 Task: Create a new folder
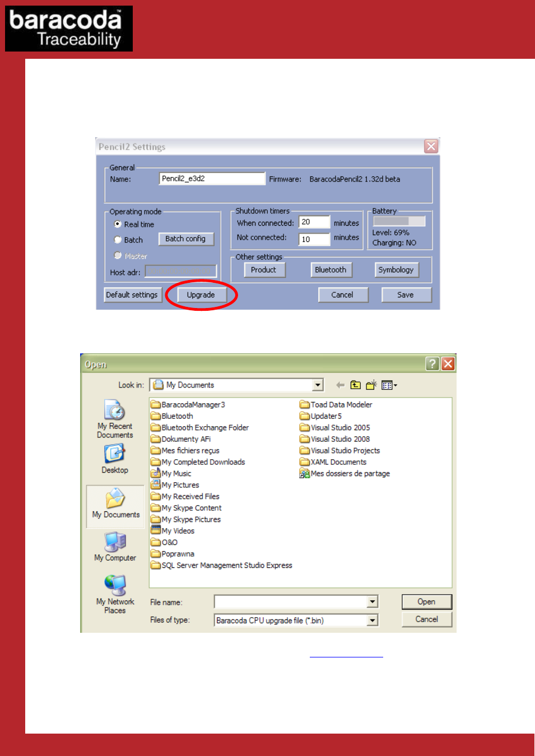click(371, 385)
